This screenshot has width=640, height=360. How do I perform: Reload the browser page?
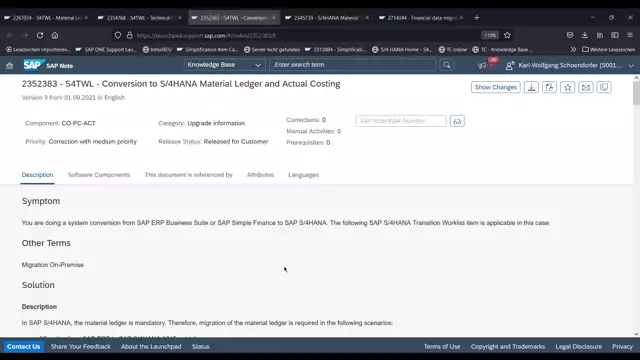[x=40, y=36]
